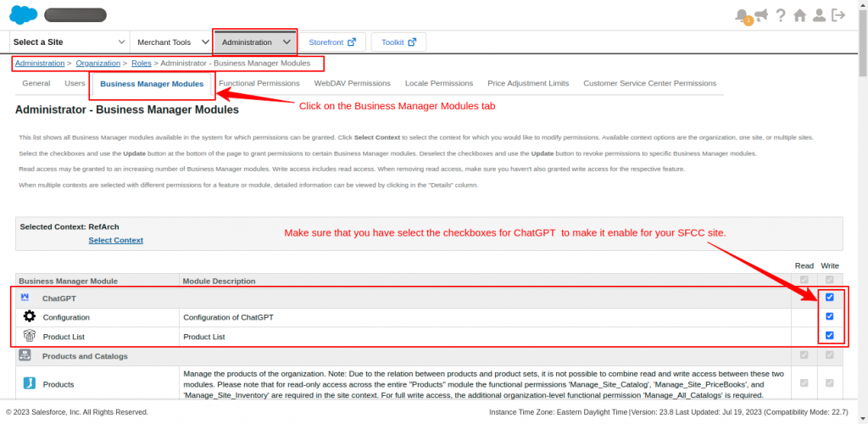Screen dimensions: 868x424
Task: Open the WebDAV Permissions tab
Action: 352,83
